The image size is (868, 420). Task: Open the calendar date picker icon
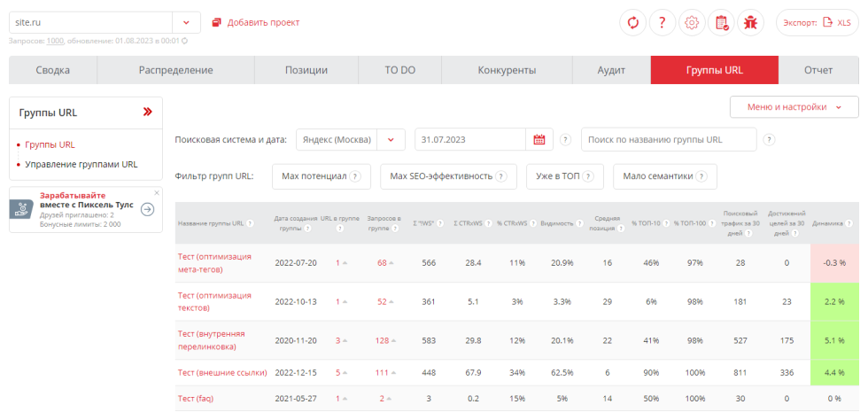[x=539, y=140]
